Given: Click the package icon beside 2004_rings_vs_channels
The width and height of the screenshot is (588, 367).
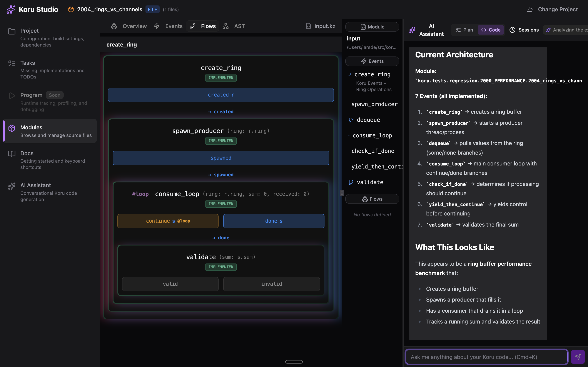Looking at the screenshot, I should coord(71,9).
